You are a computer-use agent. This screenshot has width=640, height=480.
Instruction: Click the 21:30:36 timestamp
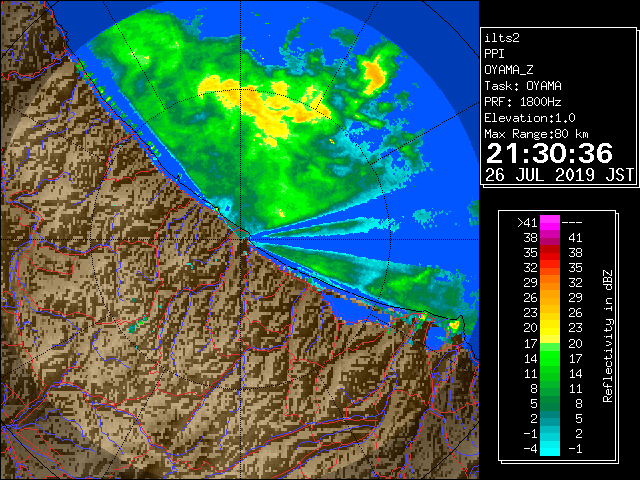(x=549, y=153)
